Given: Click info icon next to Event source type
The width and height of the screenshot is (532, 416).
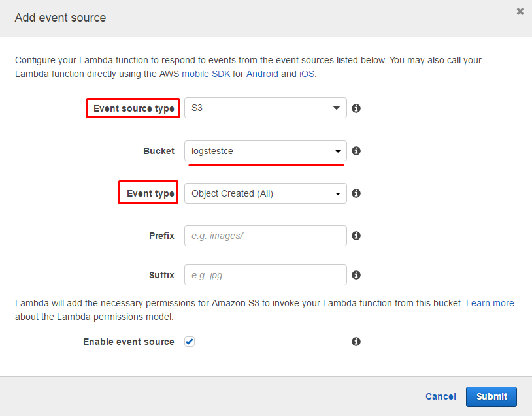Looking at the screenshot, I should point(356,108).
